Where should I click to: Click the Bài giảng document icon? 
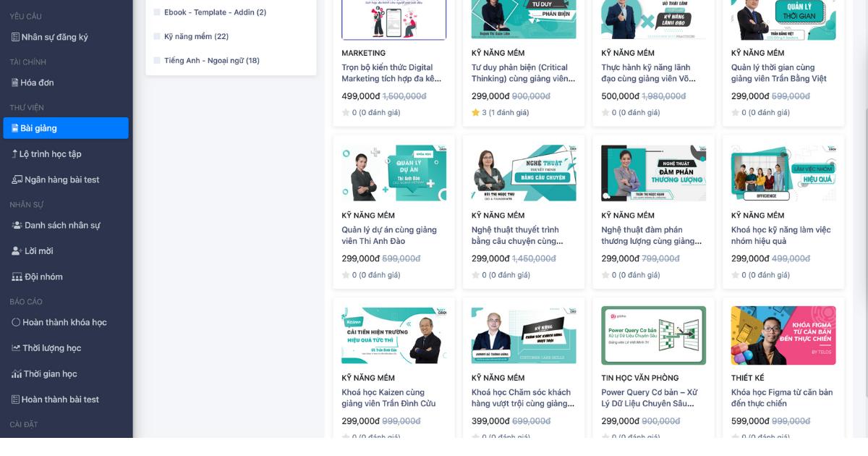pyautogui.click(x=15, y=128)
